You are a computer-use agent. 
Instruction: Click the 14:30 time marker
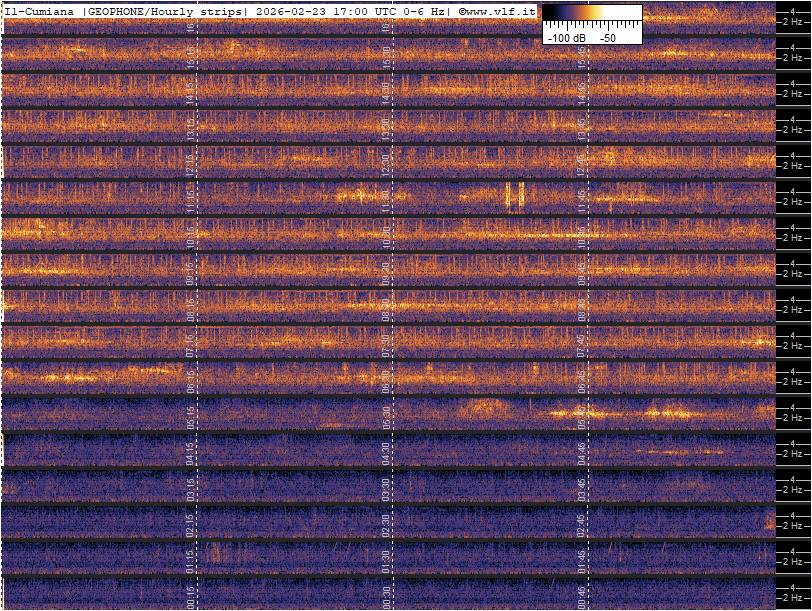(386, 90)
